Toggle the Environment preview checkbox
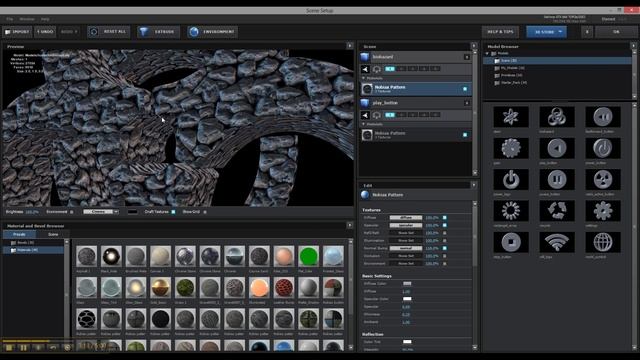 (72, 212)
